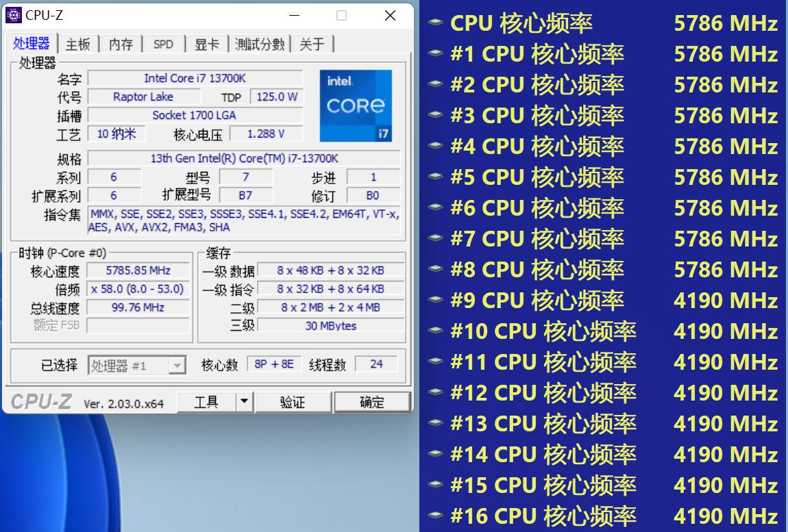Open the 工具 dropdown arrow
788x532 pixels.
point(243,402)
